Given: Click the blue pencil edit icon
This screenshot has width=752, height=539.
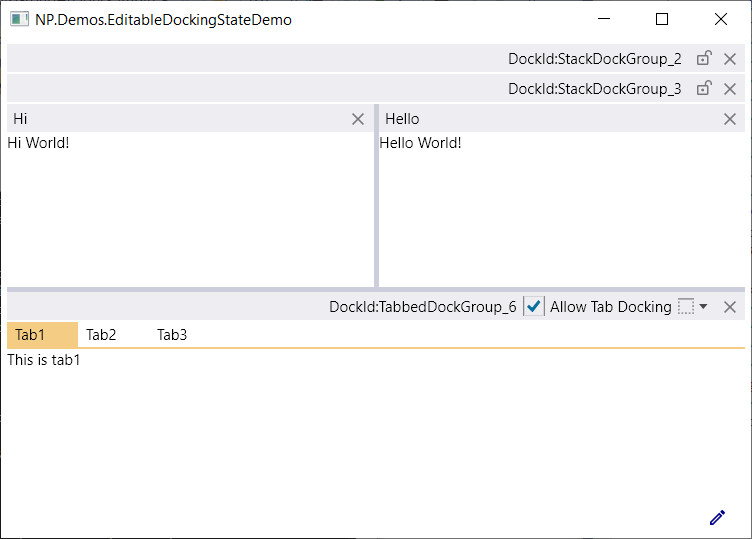Looking at the screenshot, I should [717, 517].
